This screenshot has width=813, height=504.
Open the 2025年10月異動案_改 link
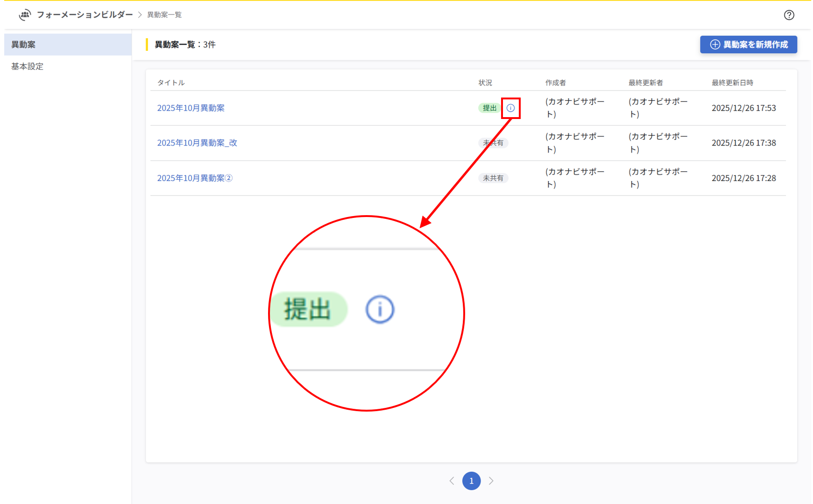click(x=197, y=143)
